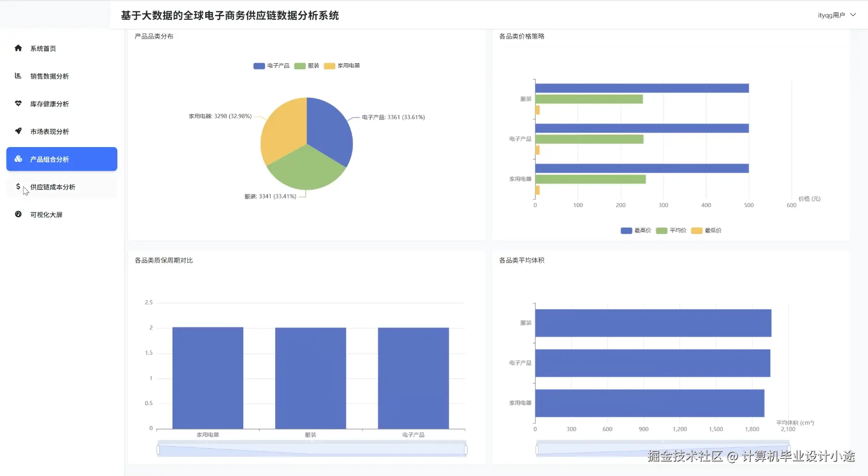This screenshot has width=868, height=476.
Task: Click the 产品组合分析 sidebar icon
Action: [x=18, y=159]
